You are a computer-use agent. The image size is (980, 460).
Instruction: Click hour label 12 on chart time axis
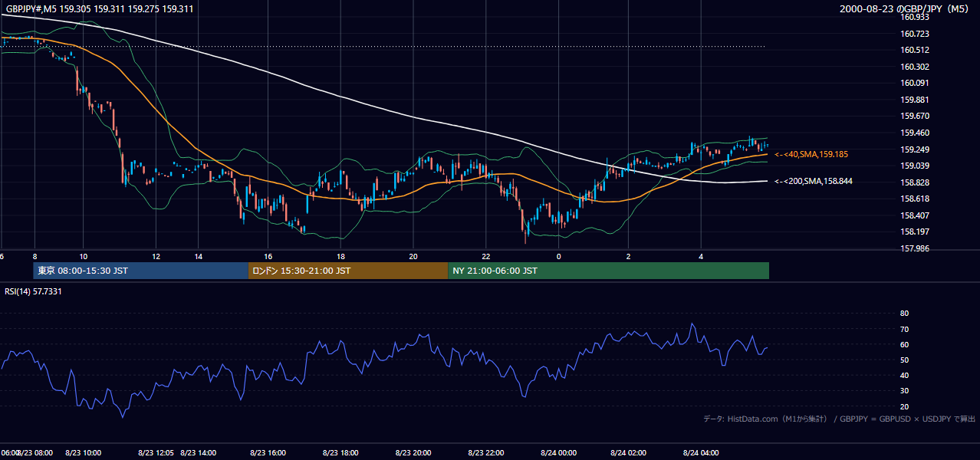[156, 256]
